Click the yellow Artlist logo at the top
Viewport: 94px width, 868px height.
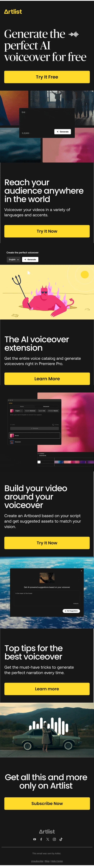13,11
